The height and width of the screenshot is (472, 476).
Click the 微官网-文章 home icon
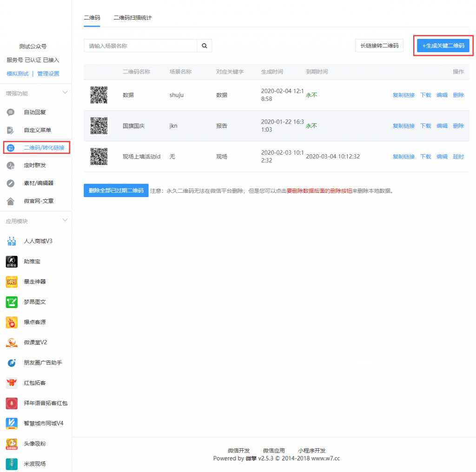[11, 201]
